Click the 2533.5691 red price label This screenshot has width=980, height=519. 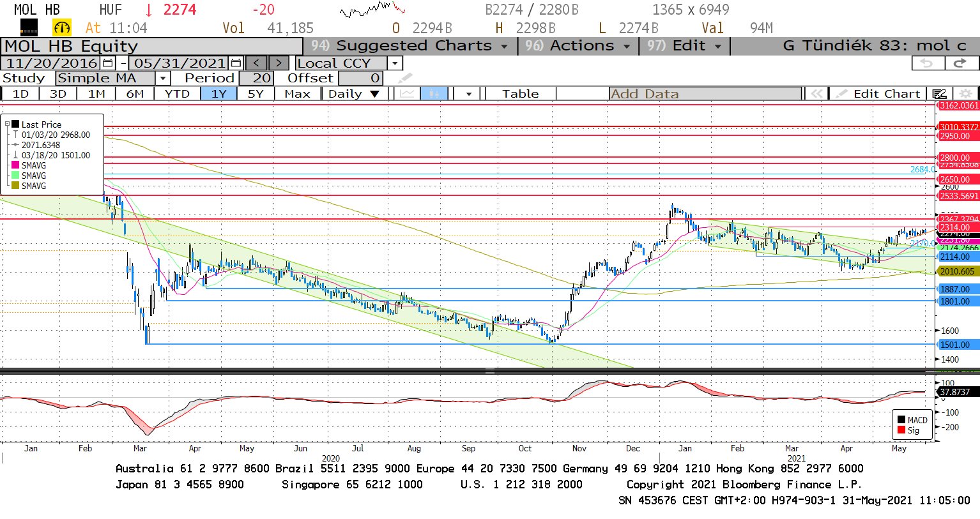958,196
